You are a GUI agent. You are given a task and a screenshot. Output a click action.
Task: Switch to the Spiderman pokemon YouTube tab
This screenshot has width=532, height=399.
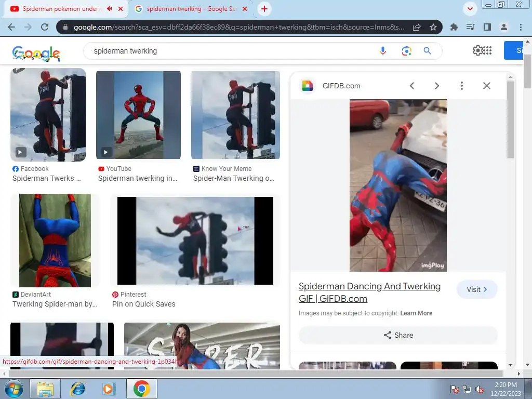point(61,9)
